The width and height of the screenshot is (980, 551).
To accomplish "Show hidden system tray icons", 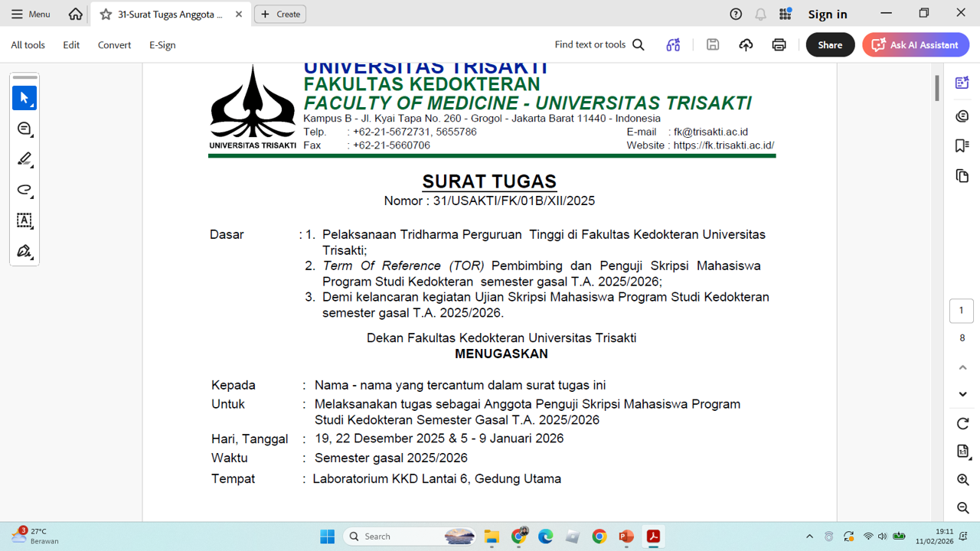I will click(809, 536).
